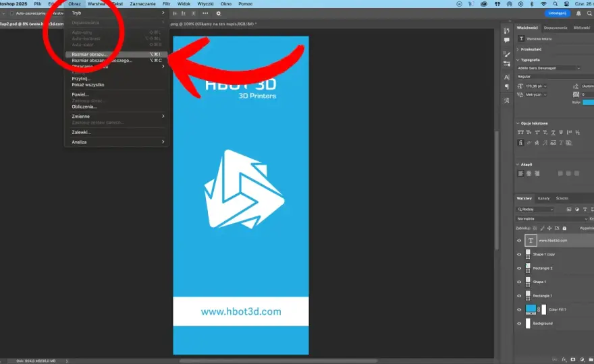Filter layers by adjustment layers icon
The image size is (594, 364).
[577, 209]
